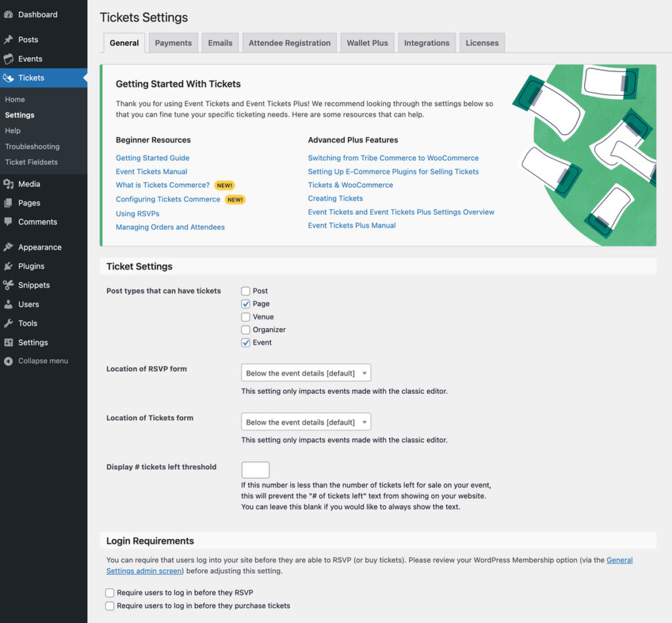Select the Posts pushpin icon
Screen dimensions: 672x623
coord(9,39)
